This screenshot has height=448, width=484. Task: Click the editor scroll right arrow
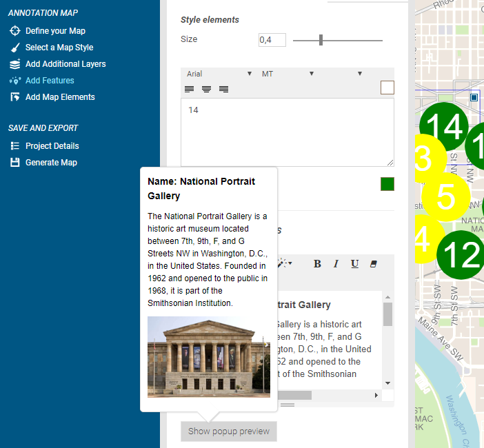pos(376,395)
